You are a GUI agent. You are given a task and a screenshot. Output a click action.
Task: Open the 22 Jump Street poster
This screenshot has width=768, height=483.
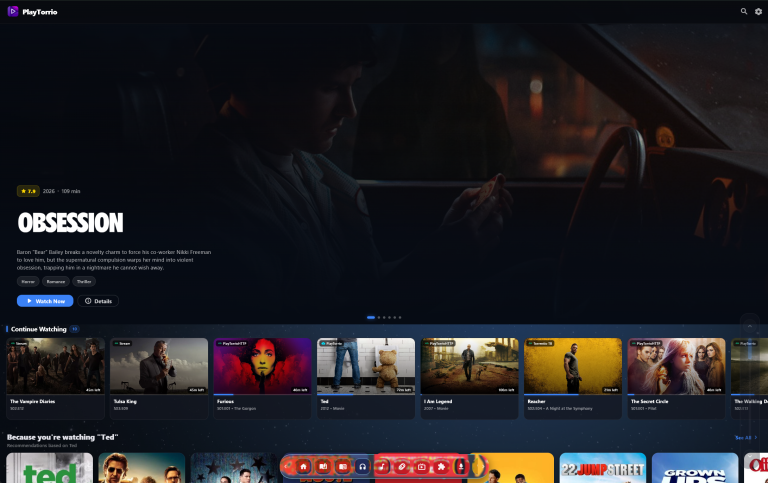click(x=603, y=468)
